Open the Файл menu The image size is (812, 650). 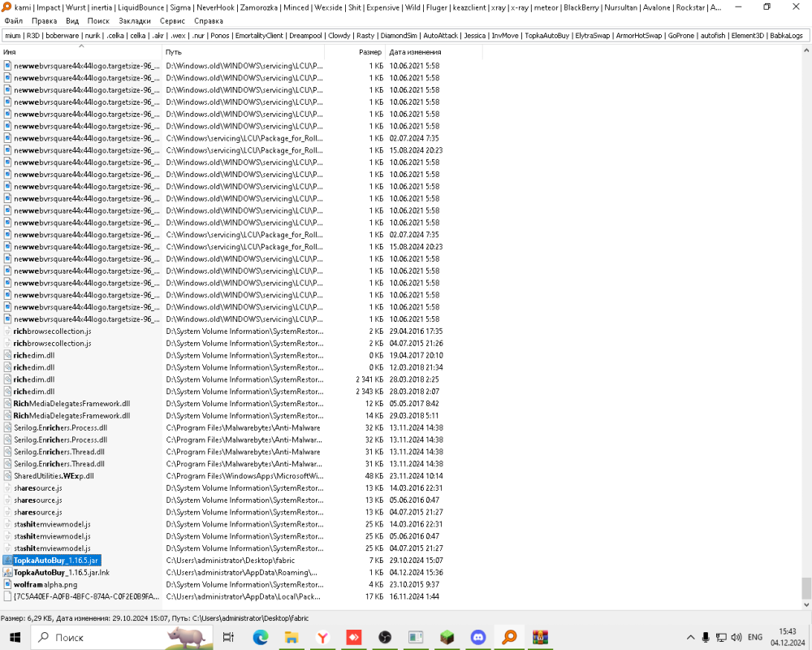14,21
